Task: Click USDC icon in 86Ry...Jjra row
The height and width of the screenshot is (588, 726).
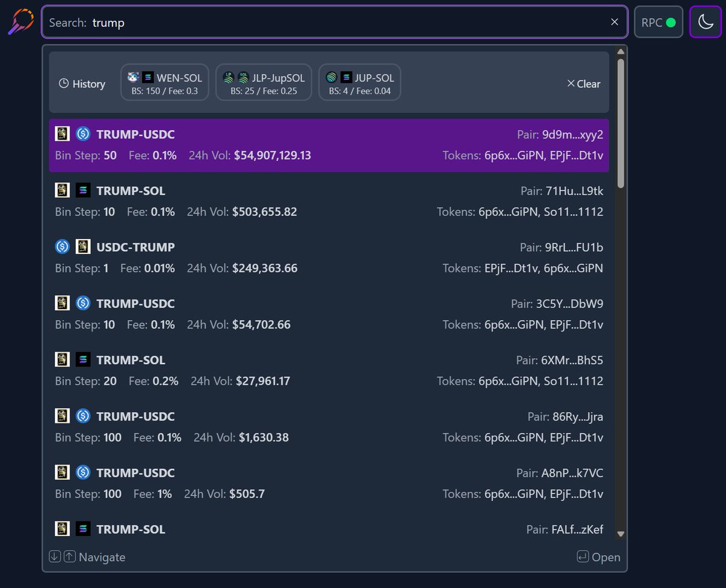Action: (x=83, y=416)
